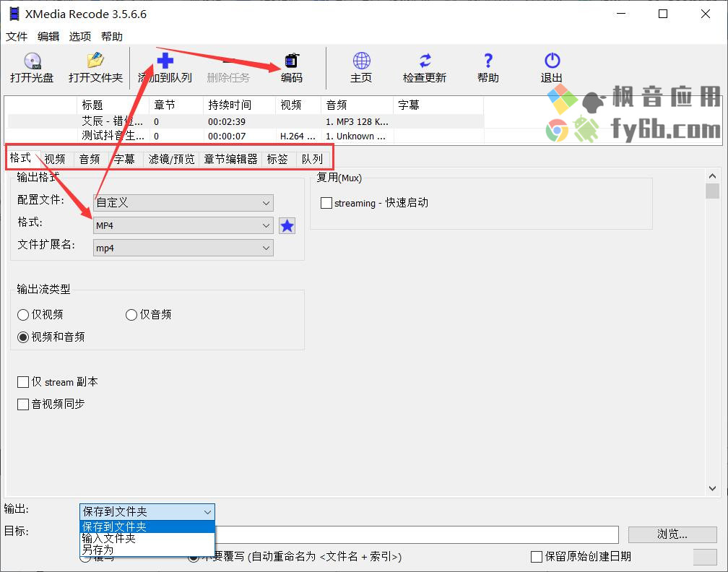Expand the 配置文件 dropdown showing 自定义

coord(183,203)
